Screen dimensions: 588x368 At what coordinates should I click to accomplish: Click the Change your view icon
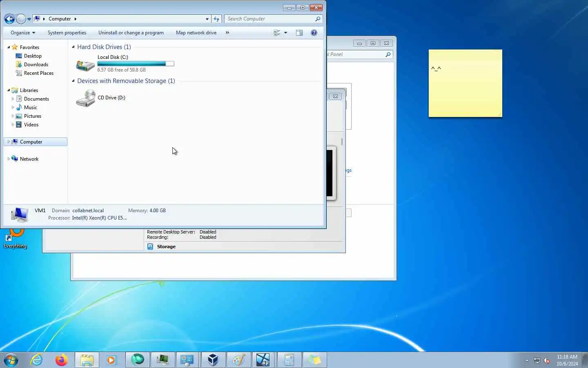click(277, 33)
